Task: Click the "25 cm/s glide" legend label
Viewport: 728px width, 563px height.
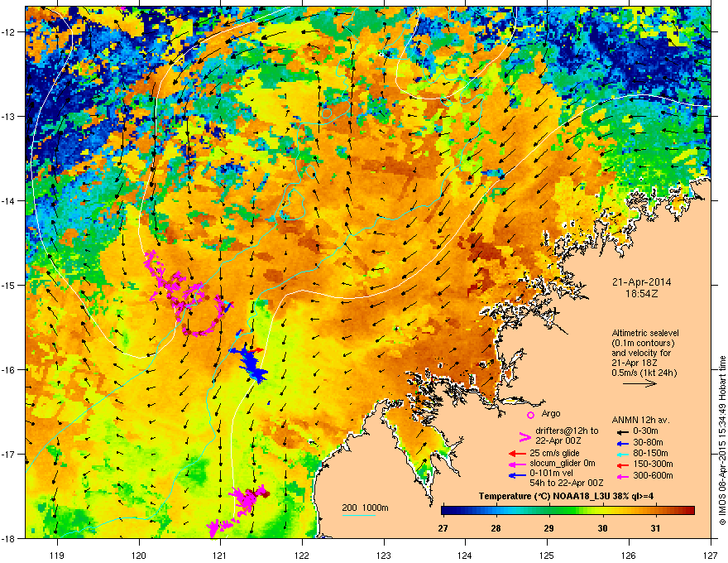Action: (555, 453)
